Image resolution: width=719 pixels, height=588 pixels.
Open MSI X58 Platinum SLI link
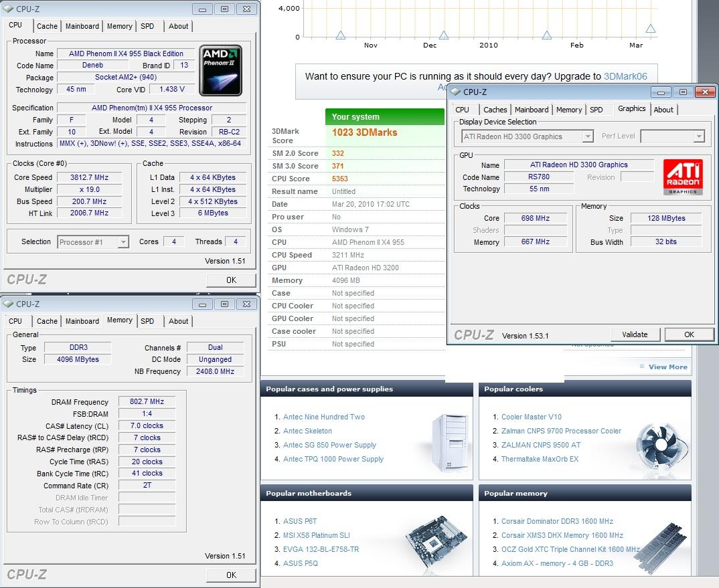click(317, 535)
